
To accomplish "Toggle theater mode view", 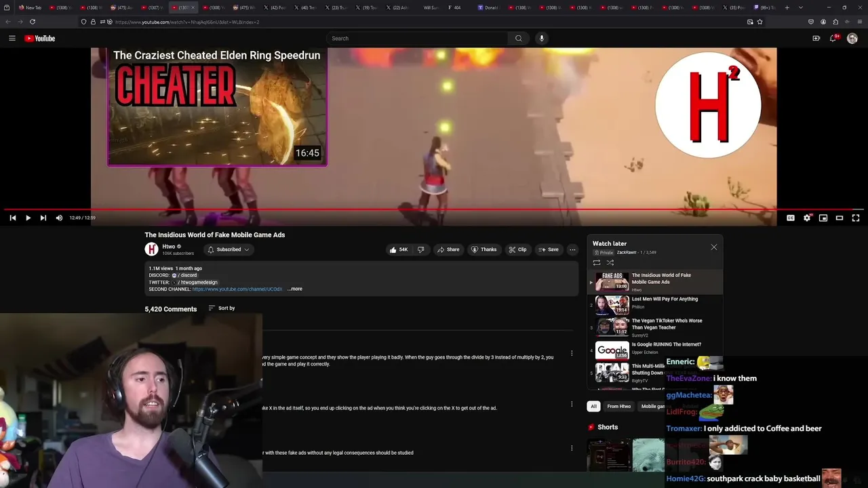I will [x=840, y=218].
